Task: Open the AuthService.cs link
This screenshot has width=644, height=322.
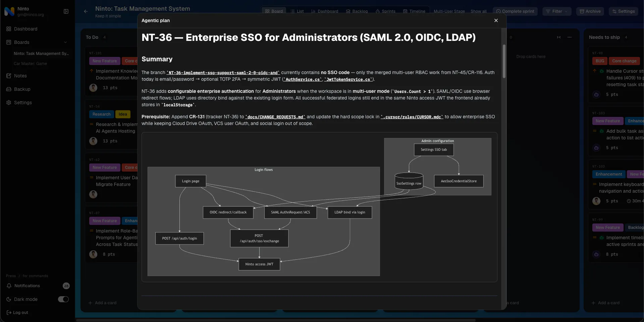Action: [303, 79]
